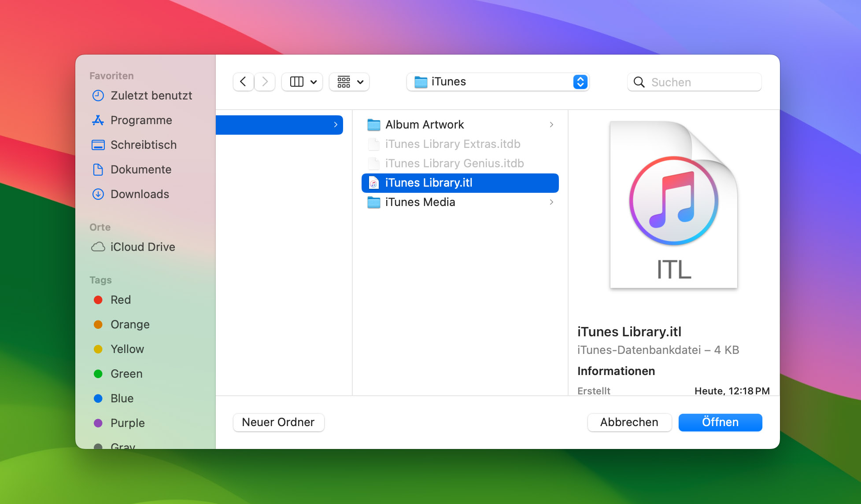Open the grouping options dropdown
This screenshot has height=504, width=861.
point(350,82)
